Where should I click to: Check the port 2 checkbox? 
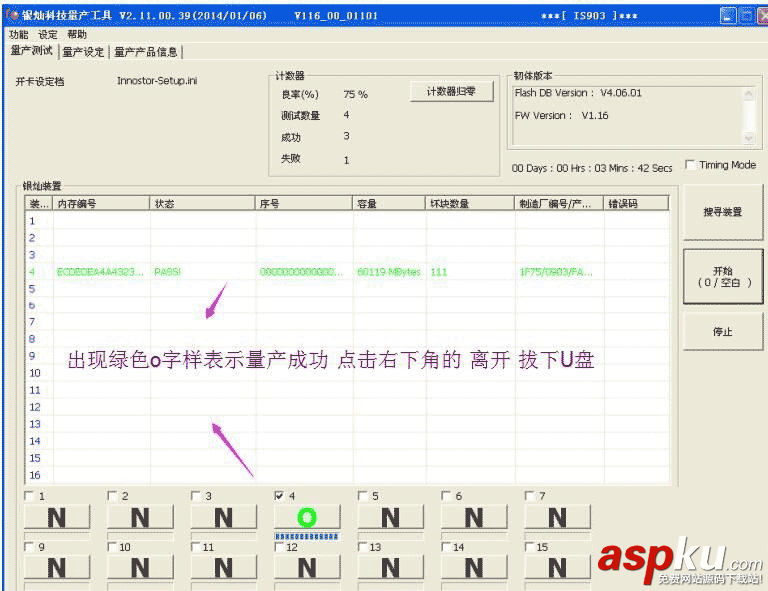point(112,496)
